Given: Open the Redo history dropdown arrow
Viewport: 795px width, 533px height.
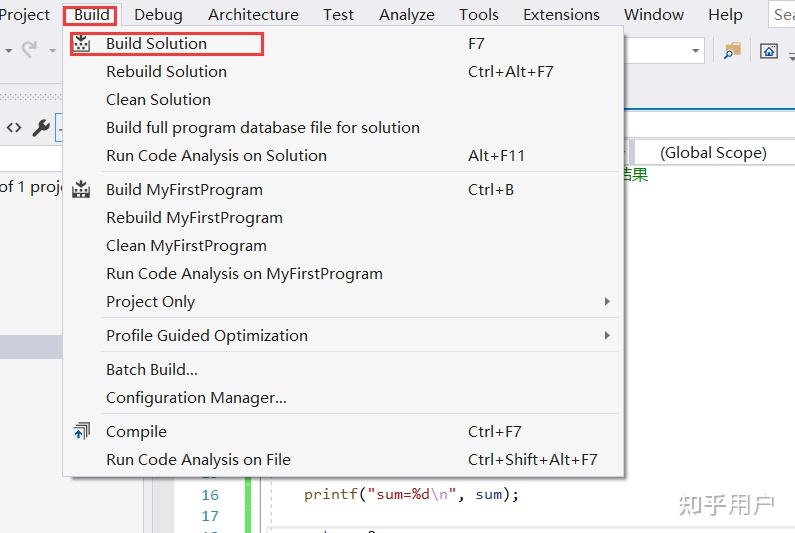Looking at the screenshot, I should (x=52, y=50).
